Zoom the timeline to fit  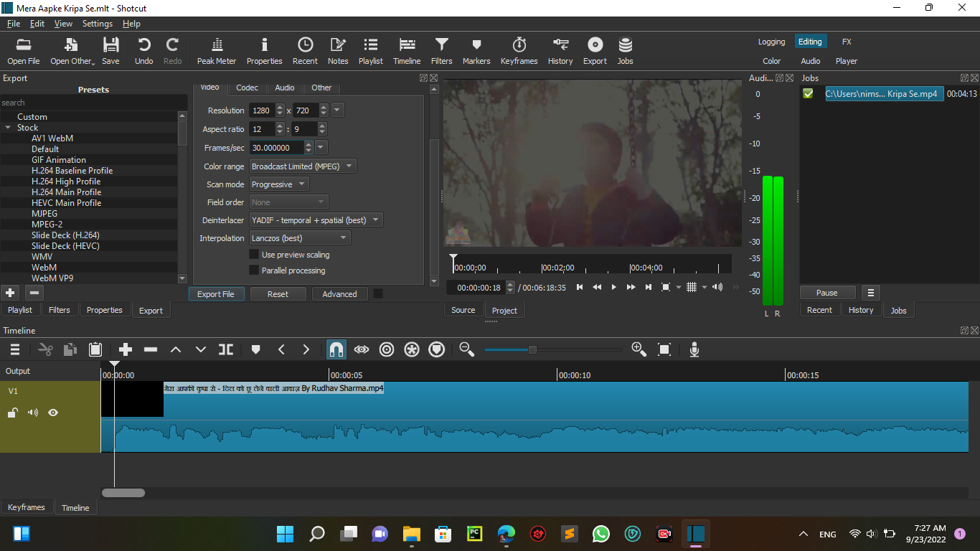tap(664, 349)
